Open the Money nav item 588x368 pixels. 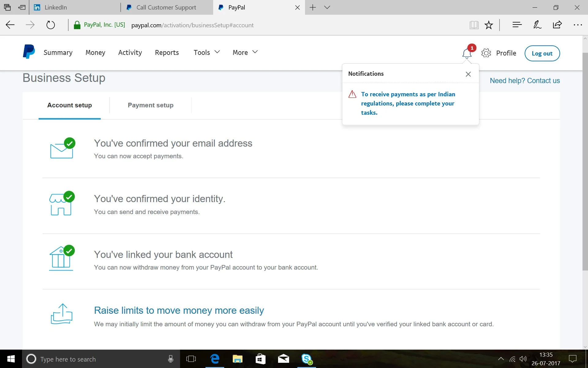pos(95,52)
